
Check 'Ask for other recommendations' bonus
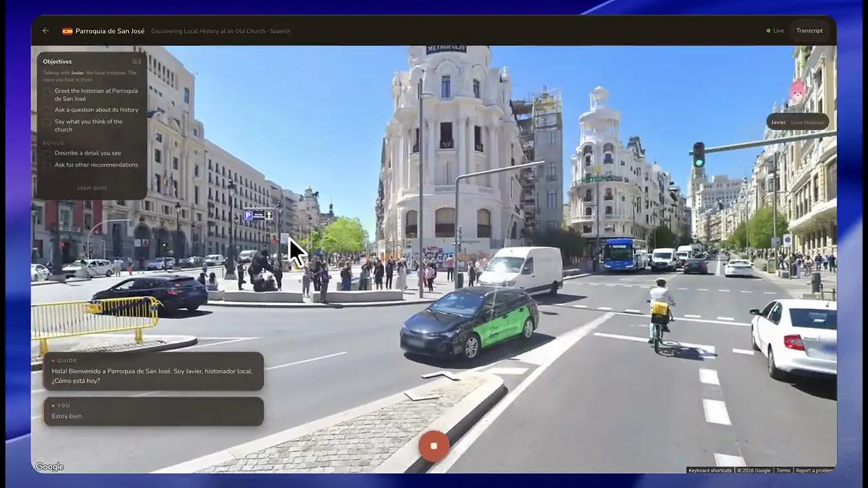coord(47,165)
